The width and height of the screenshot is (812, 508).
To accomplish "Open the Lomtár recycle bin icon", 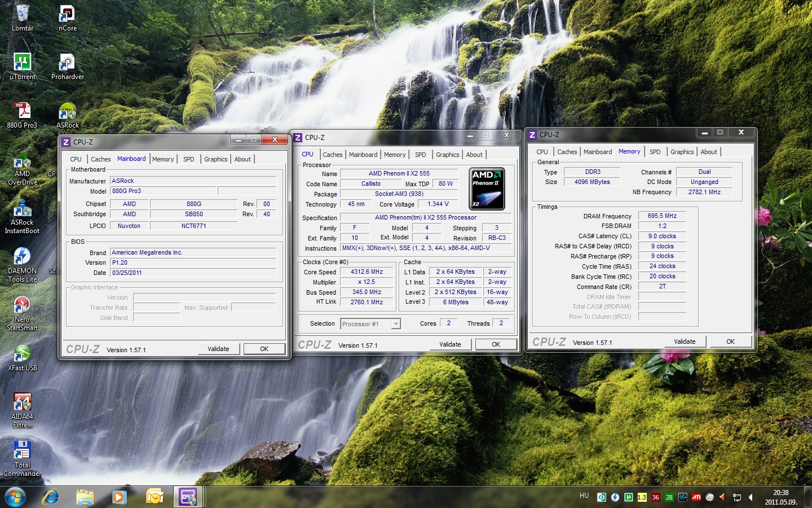I will coord(23,17).
